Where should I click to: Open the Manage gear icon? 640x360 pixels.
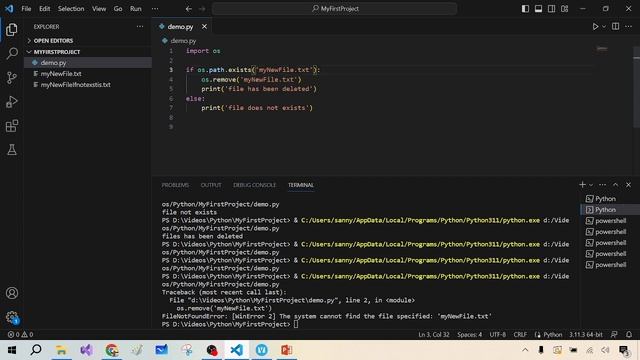point(12,317)
